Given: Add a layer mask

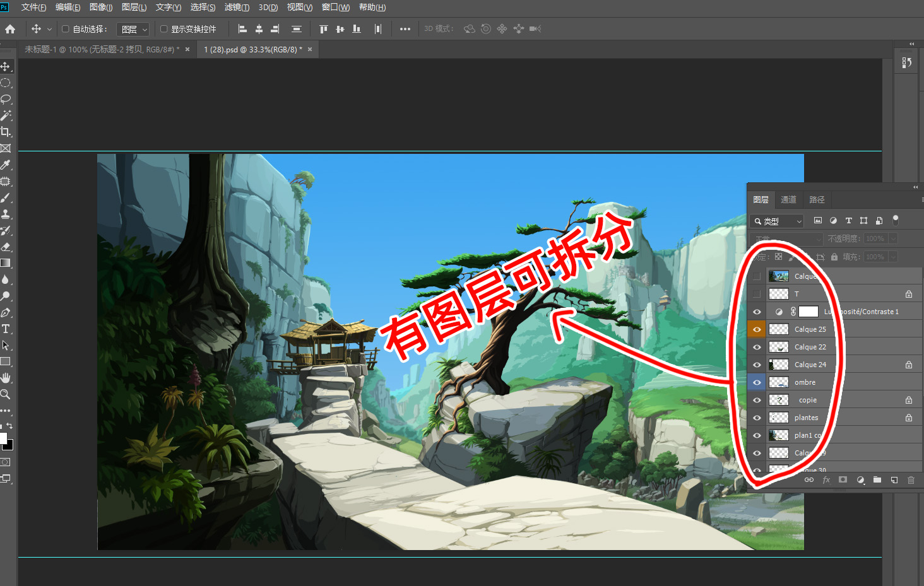Looking at the screenshot, I should coord(843,480).
